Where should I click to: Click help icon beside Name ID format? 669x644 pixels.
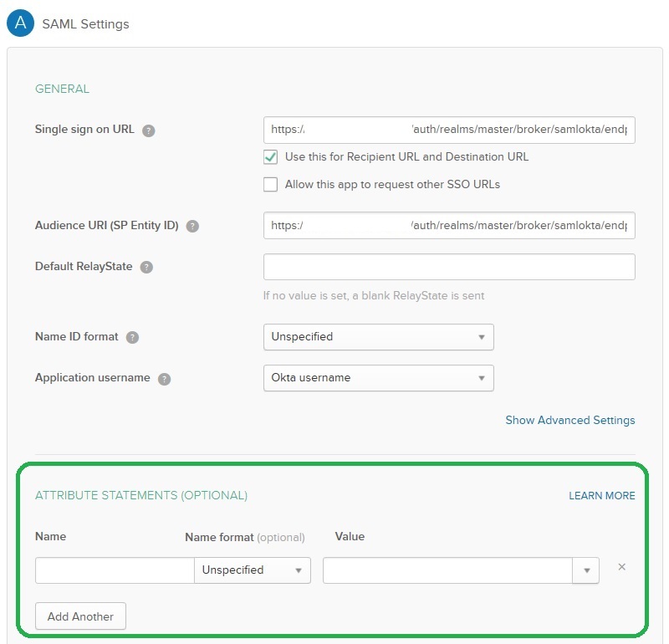pyautogui.click(x=132, y=337)
